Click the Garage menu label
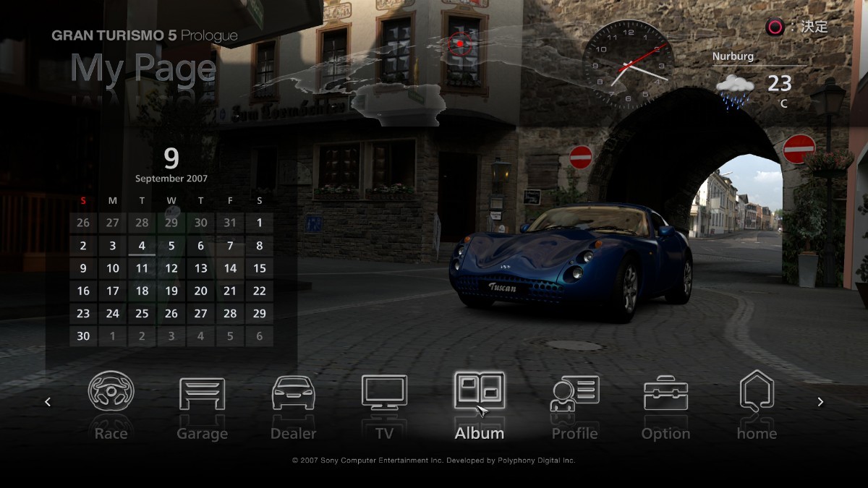868x488 pixels. pos(202,434)
